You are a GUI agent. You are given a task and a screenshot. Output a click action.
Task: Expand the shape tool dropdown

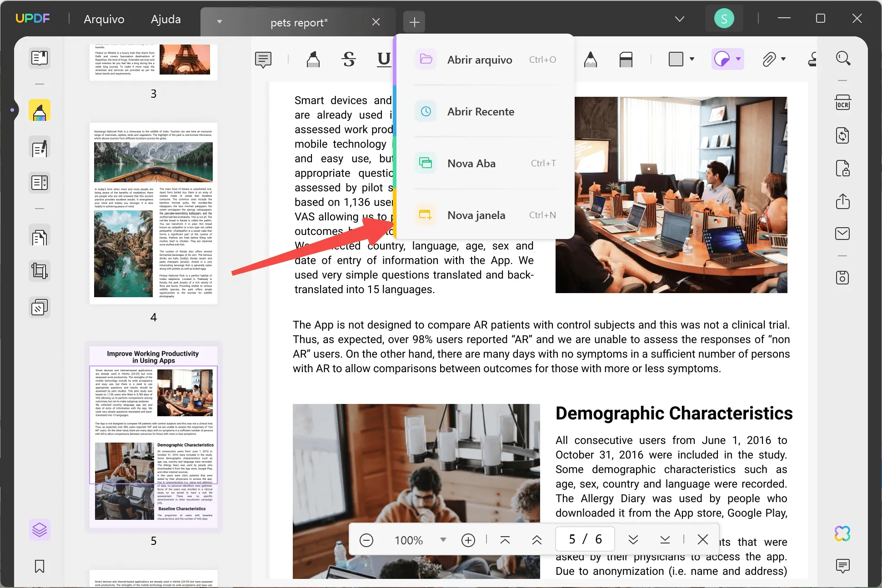tap(692, 59)
